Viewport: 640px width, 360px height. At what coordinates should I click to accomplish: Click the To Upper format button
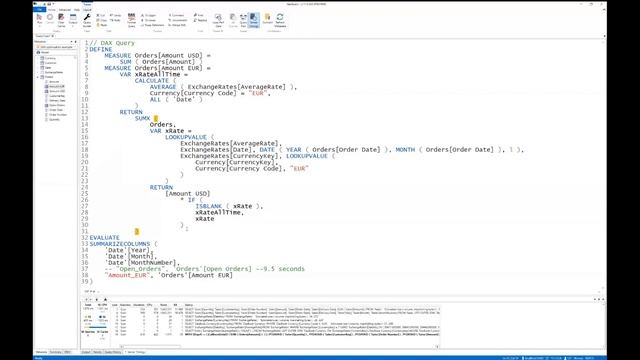point(149,16)
